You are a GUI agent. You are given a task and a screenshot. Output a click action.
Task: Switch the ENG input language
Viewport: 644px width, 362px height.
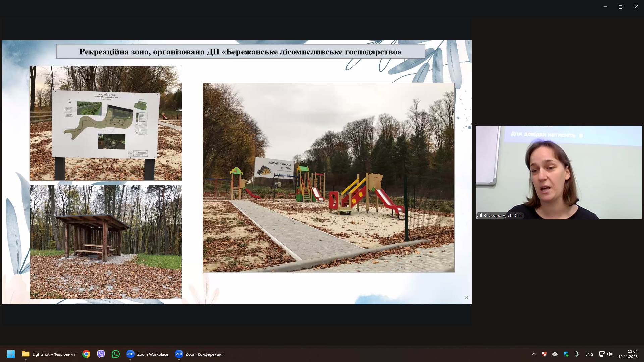pos(589,354)
